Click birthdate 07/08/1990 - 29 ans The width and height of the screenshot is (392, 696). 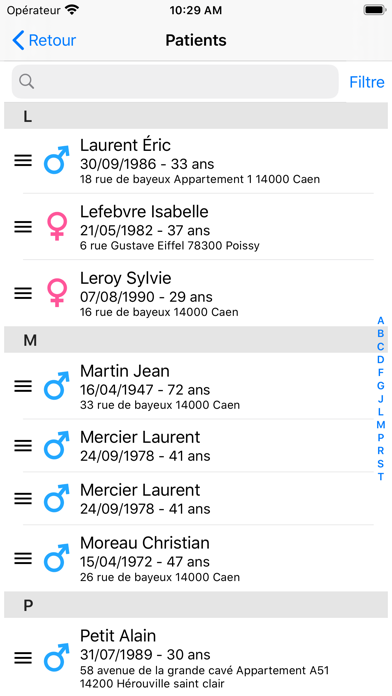pyautogui.click(x=146, y=297)
